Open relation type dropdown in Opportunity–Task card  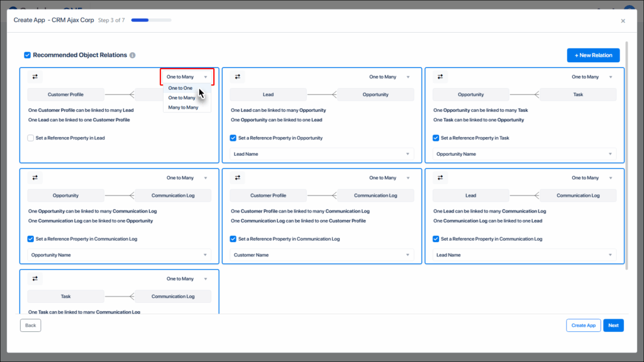click(x=592, y=77)
